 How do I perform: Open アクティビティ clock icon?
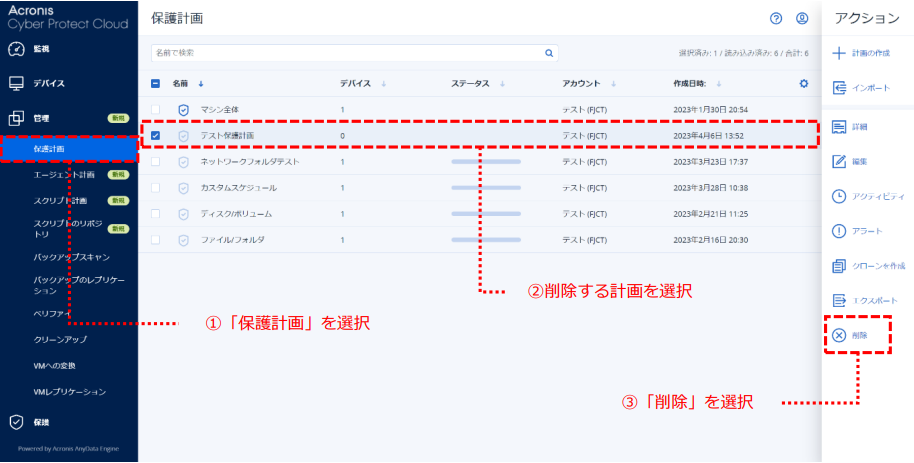[x=840, y=196]
